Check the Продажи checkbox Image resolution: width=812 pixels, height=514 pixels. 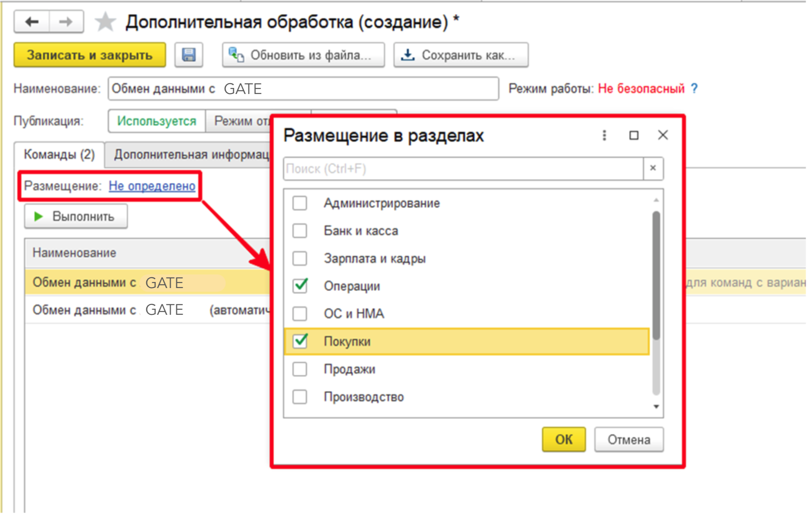click(x=300, y=369)
